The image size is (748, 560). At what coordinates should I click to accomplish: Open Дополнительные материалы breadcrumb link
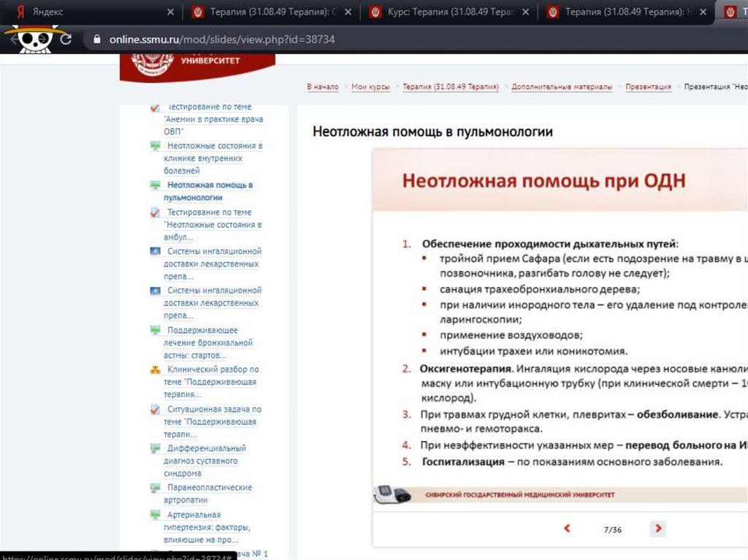click(x=562, y=87)
